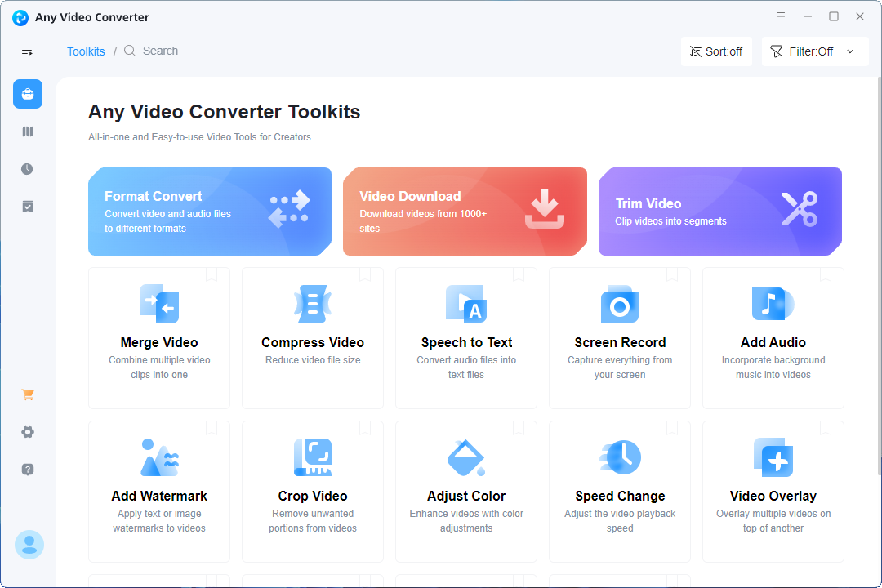Open the Format Convert banner

point(210,212)
